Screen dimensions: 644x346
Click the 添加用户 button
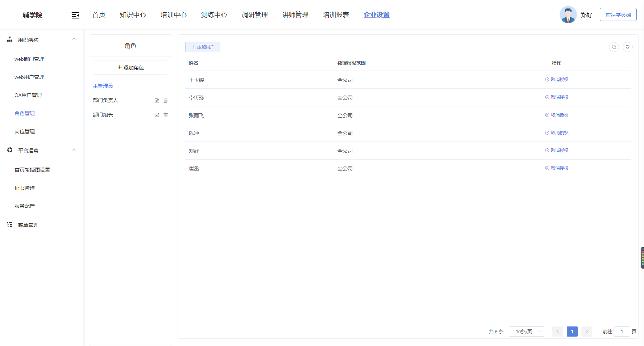pyautogui.click(x=203, y=47)
